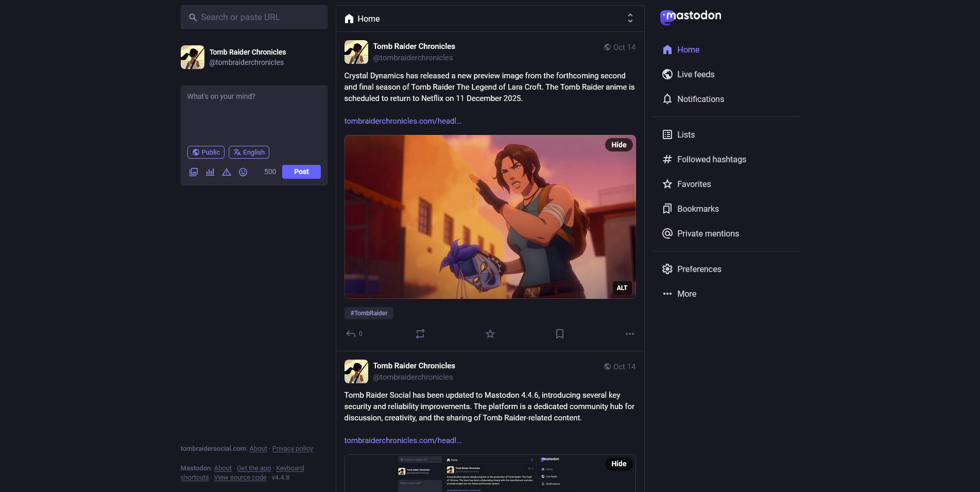Favorite the first post with star
Screen dimensions: 980x492
tap(490, 334)
